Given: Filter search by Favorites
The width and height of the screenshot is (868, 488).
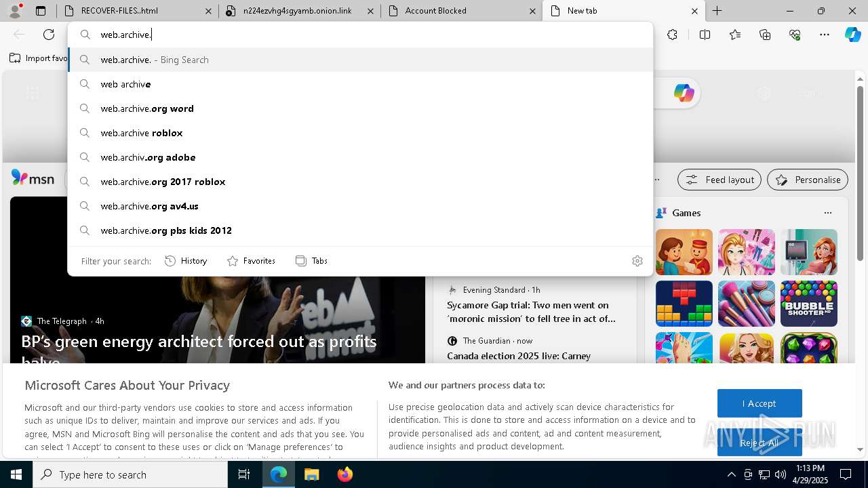Looking at the screenshot, I should (x=251, y=261).
